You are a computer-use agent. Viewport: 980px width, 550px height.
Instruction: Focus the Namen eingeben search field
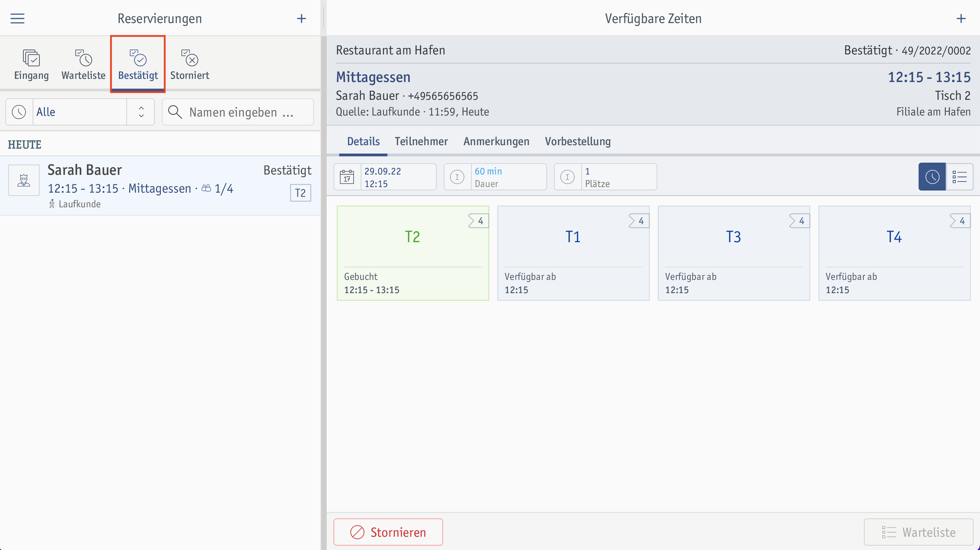tap(238, 112)
